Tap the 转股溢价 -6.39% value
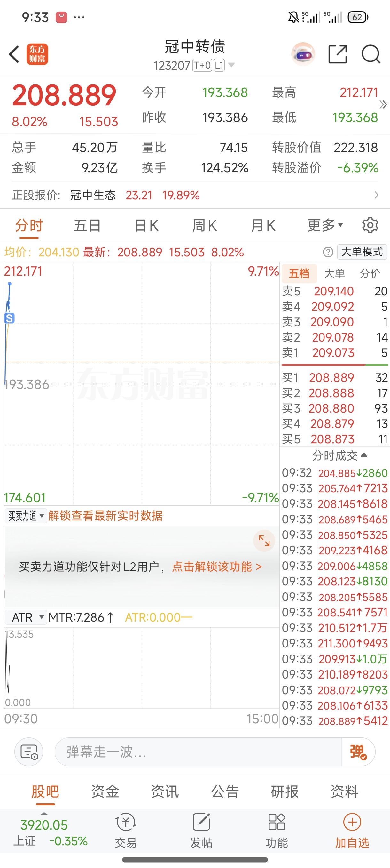The height and width of the screenshot is (868, 390). [x=358, y=167]
